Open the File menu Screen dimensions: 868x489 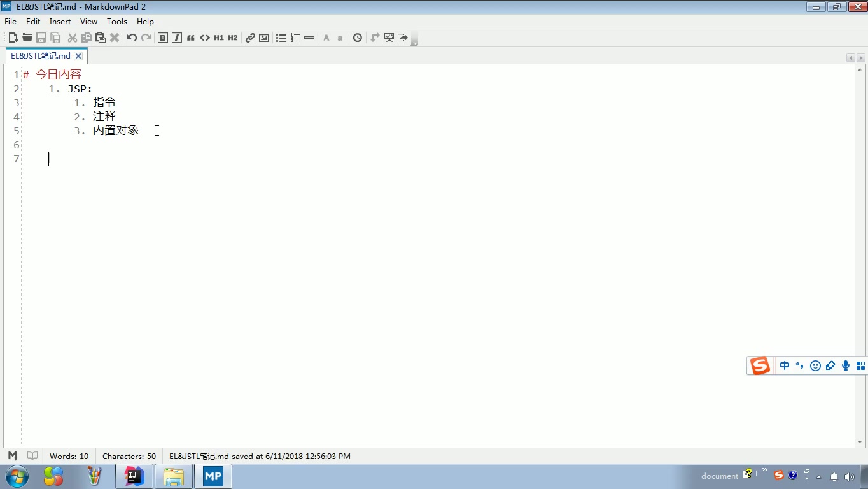tap(10, 22)
